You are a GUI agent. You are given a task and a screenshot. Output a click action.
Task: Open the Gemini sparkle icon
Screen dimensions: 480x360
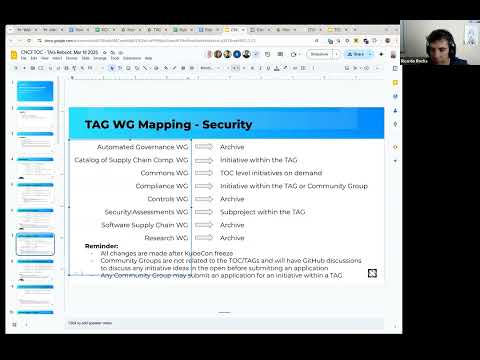[381, 54]
